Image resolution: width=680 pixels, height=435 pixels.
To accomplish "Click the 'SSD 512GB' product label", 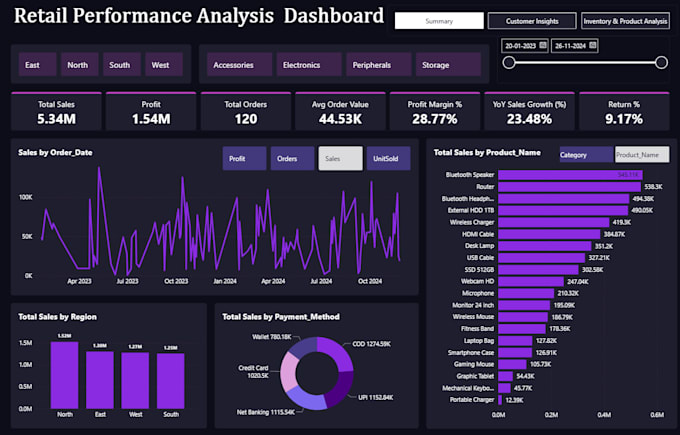I will click(x=479, y=269).
